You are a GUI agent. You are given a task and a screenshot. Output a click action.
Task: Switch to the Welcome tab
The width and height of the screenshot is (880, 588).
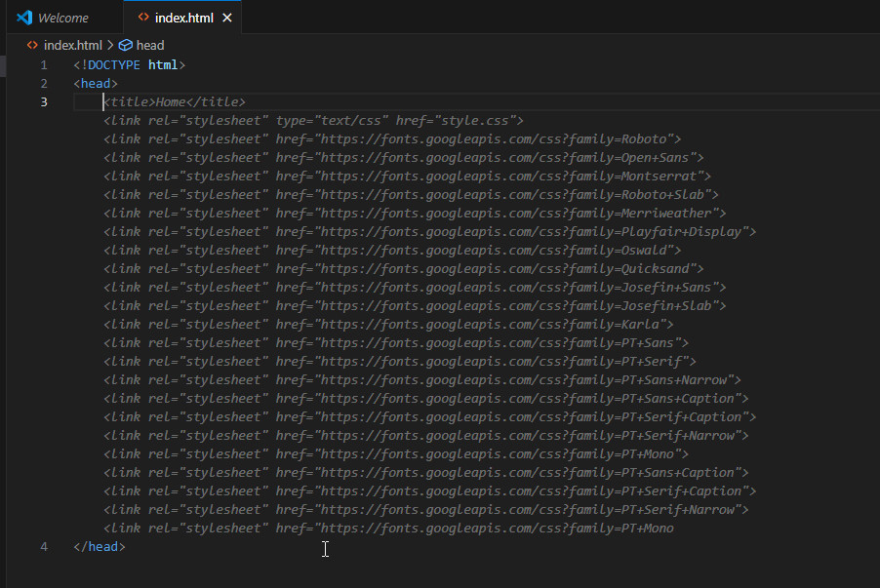[63, 18]
